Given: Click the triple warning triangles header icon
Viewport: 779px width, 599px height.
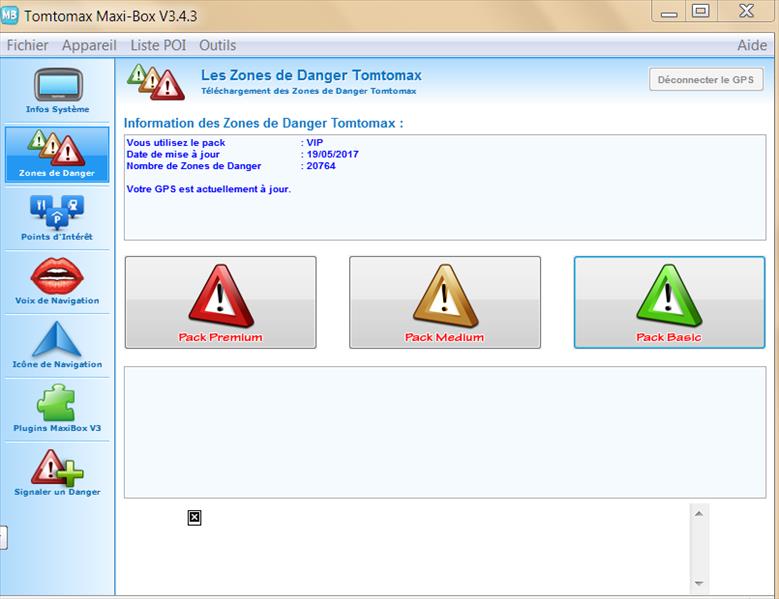Looking at the screenshot, I should click(x=156, y=82).
